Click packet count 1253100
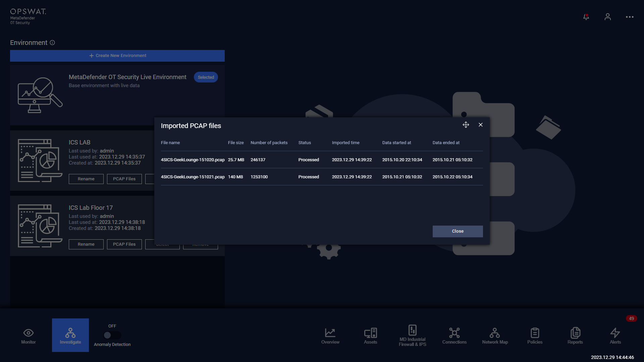The height and width of the screenshot is (362, 644). [259, 177]
